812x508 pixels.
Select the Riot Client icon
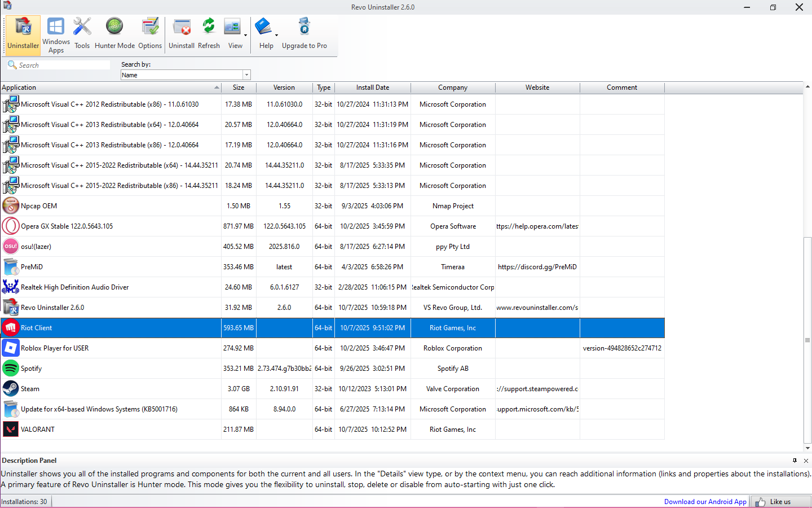click(x=11, y=328)
